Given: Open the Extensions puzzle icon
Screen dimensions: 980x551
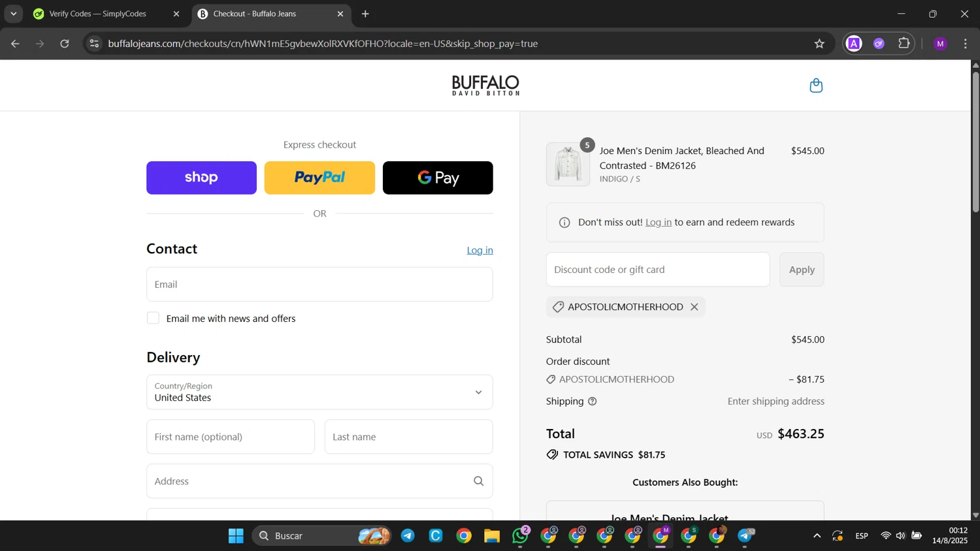Looking at the screenshot, I should click(904, 44).
